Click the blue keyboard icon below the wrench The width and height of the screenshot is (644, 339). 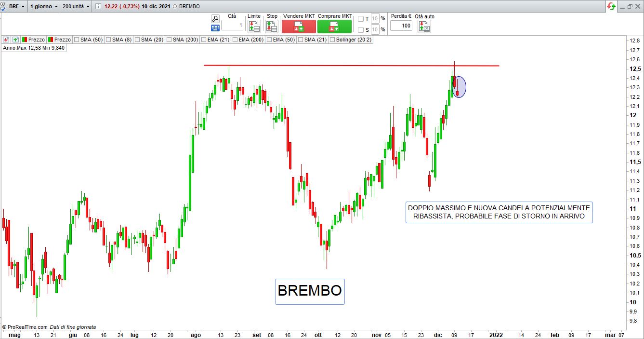click(x=215, y=28)
